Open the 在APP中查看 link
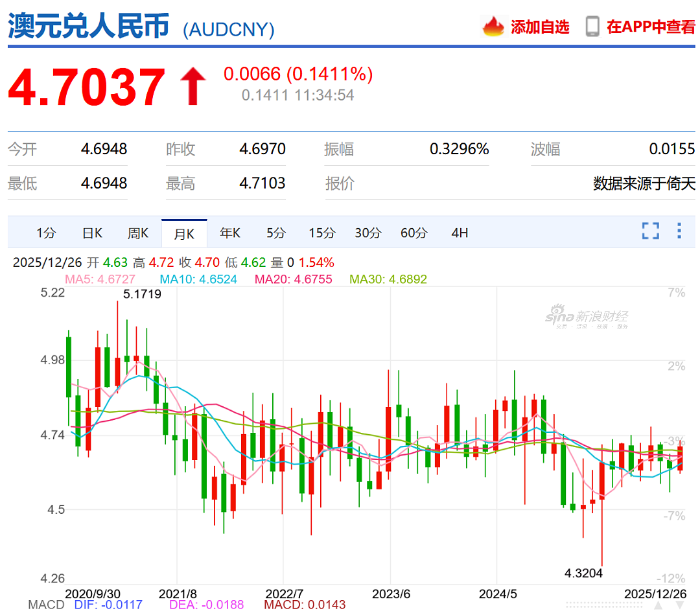Image resolution: width=700 pixels, height=613 pixels. click(651, 27)
